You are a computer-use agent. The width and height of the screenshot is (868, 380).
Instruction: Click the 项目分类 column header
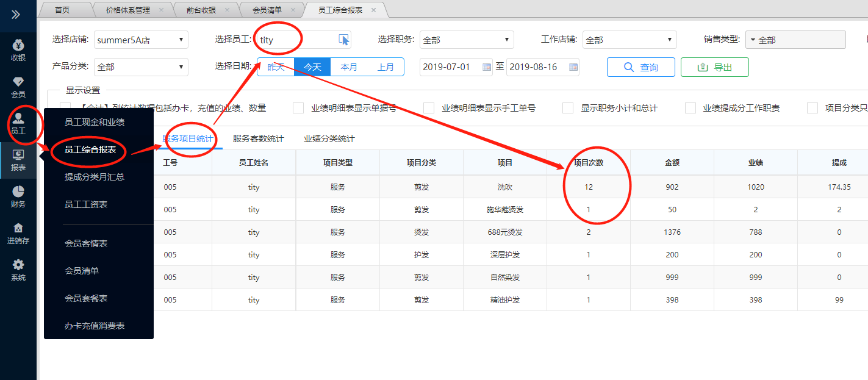point(421,163)
